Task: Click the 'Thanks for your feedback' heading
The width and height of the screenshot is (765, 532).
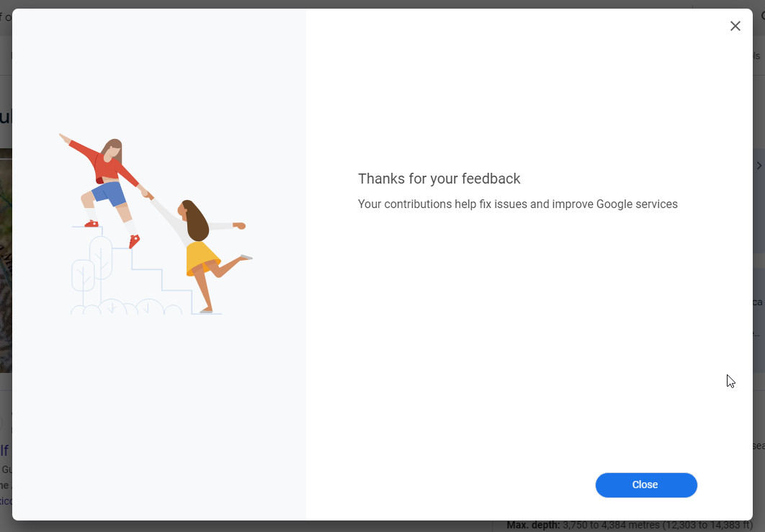Action: point(439,179)
